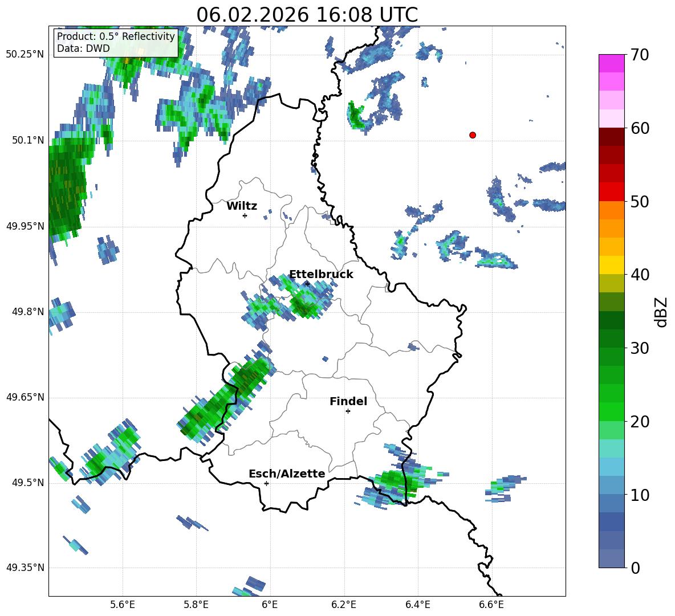The height and width of the screenshot is (616, 675).
Task: Click the 6.6°E longitude tick label
Action: pos(491,605)
